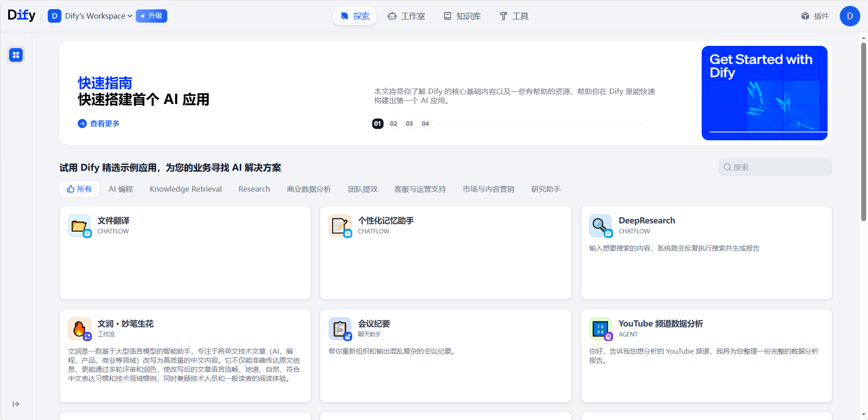Click the 文件翻译 folder app icon
This screenshot has width=868, height=420.
pos(80,226)
